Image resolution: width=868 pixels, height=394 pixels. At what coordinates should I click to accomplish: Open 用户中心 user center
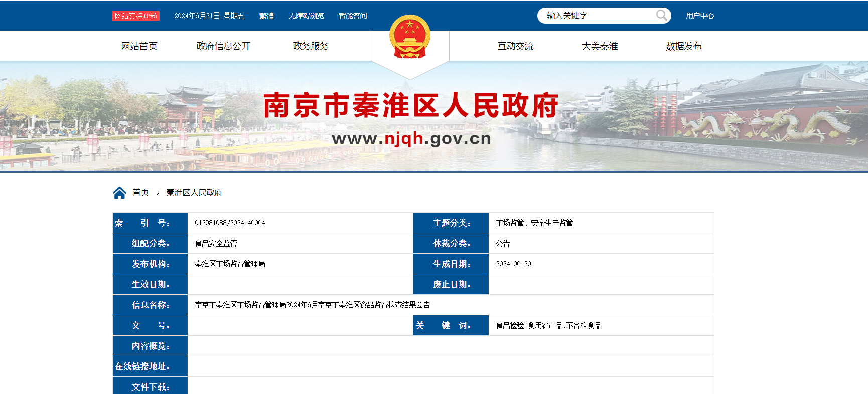tap(700, 16)
